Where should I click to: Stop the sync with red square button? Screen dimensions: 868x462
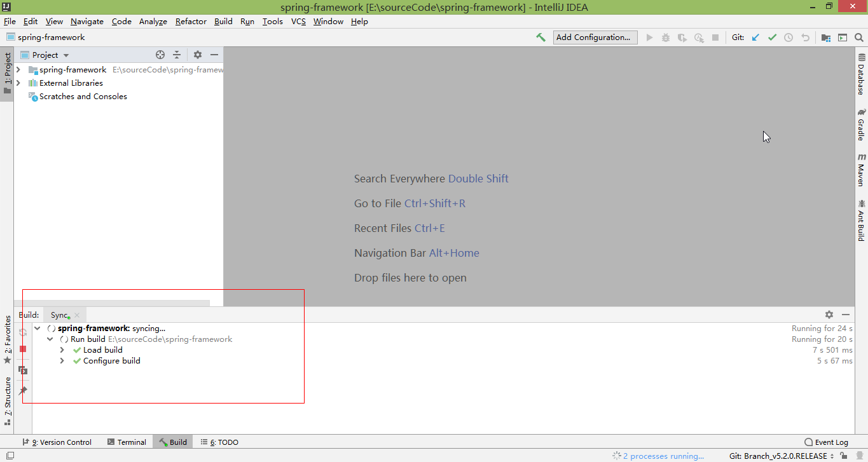tap(23, 349)
